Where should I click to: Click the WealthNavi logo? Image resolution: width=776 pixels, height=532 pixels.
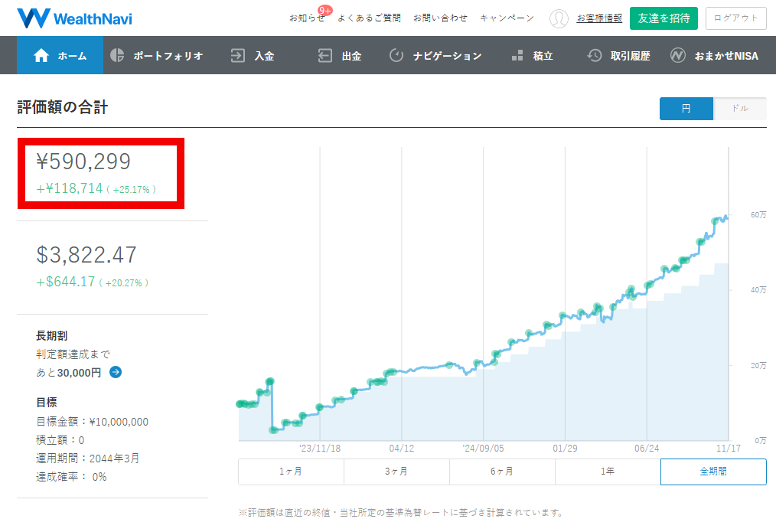pyautogui.click(x=74, y=18)
